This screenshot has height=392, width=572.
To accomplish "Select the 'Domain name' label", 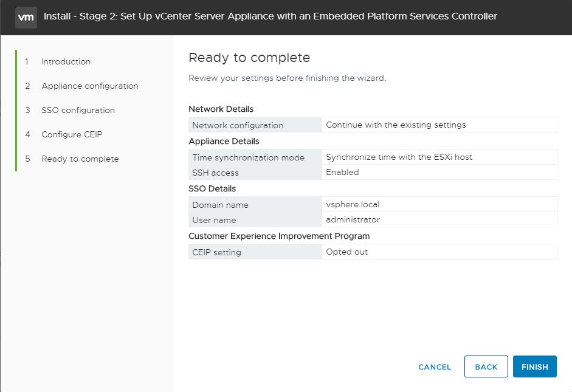I will click(220, 205).
